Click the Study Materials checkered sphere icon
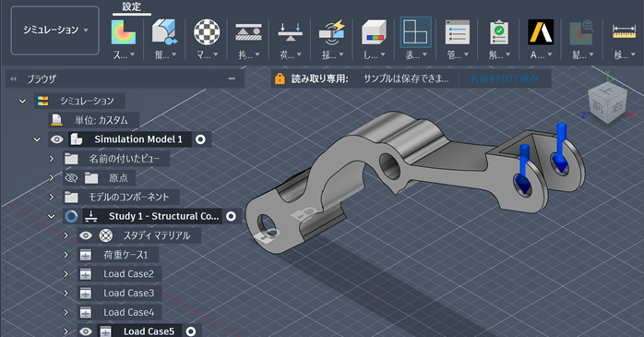Viewport: 644px width, 337px height. pyautogui.click(x=106, y=235)
